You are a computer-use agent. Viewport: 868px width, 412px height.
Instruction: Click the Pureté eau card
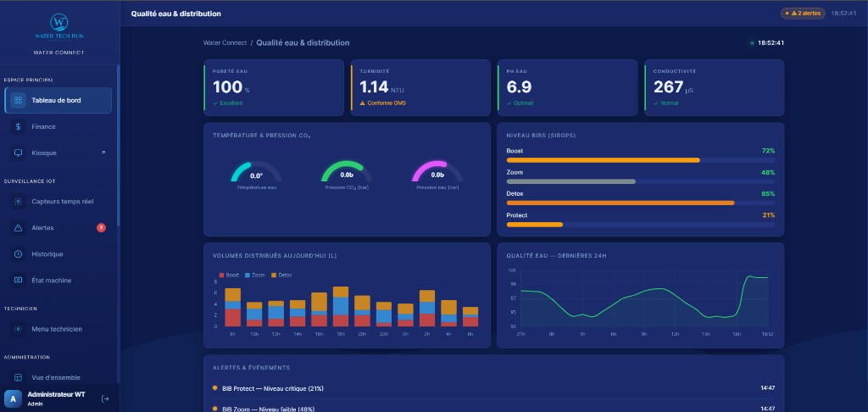click(x=274, y=87)
